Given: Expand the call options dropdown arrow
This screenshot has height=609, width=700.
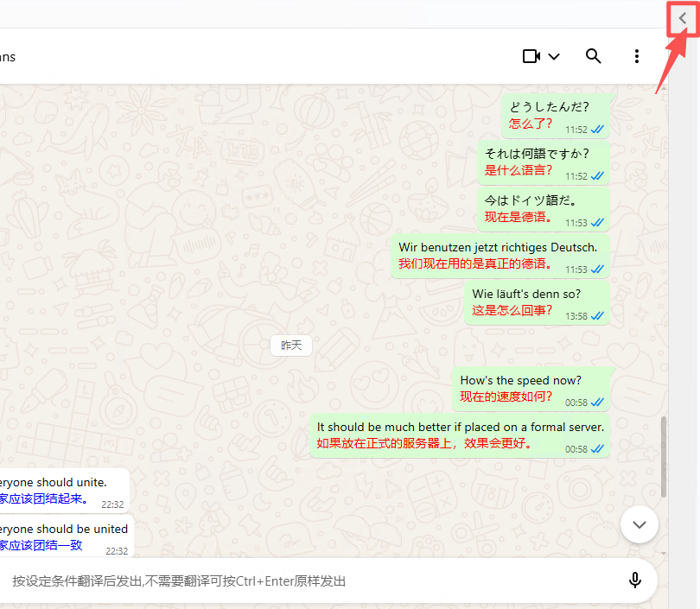Looking at the screenshot, I should pyautogui.click(x=555, y=57).
